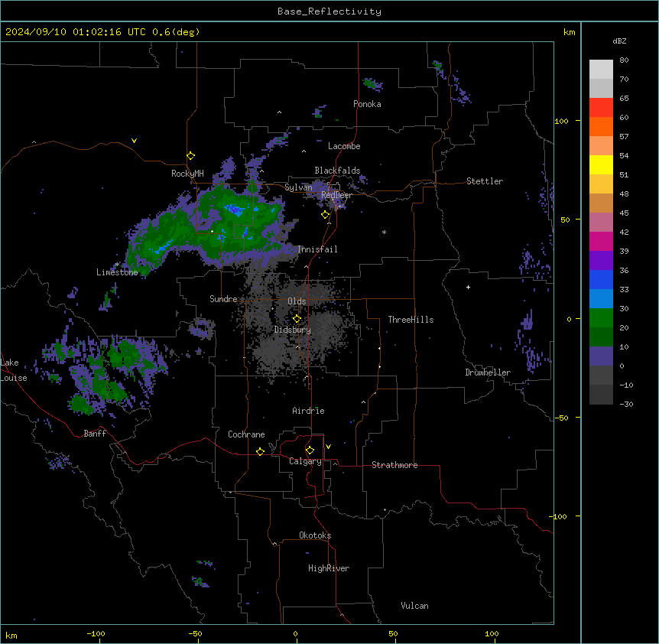The width and height of the screenshot is (659, 644).
Task: Click the dark blue 33-36 dBZ swatch
Action: 601,279
